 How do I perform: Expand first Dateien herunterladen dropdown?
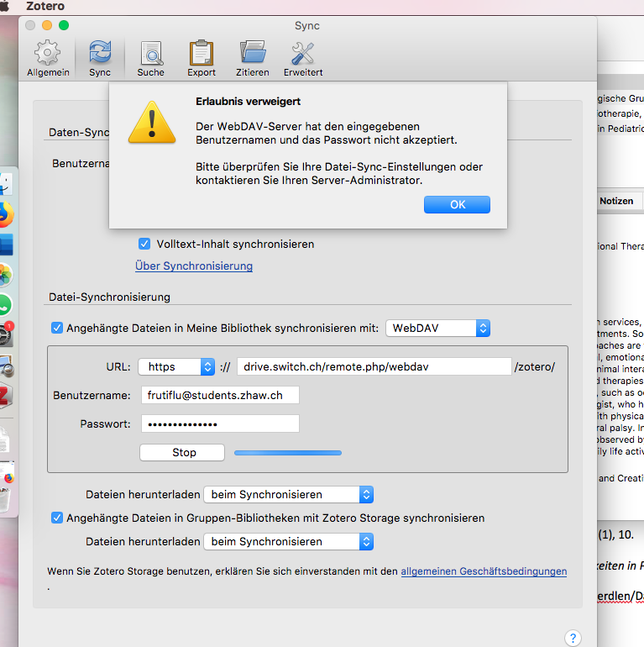pos(289,494)
